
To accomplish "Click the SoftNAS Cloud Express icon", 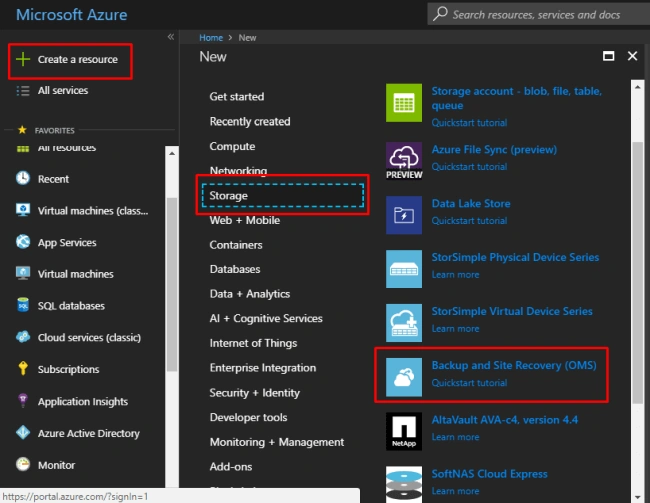I will pos(404,484).
